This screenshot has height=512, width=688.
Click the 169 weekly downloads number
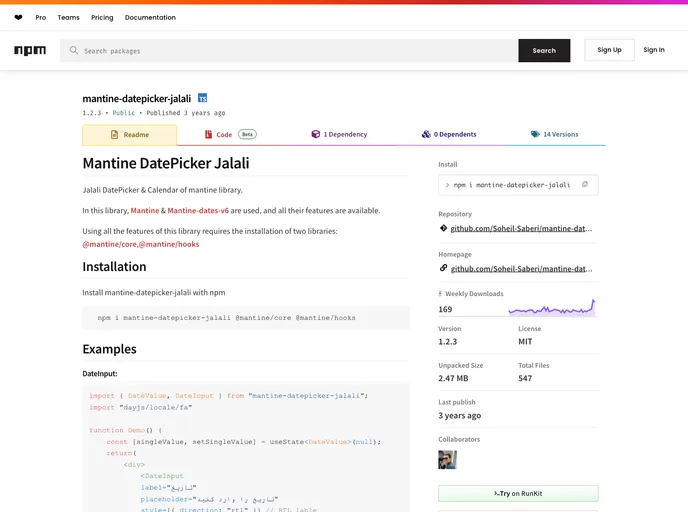445,309
